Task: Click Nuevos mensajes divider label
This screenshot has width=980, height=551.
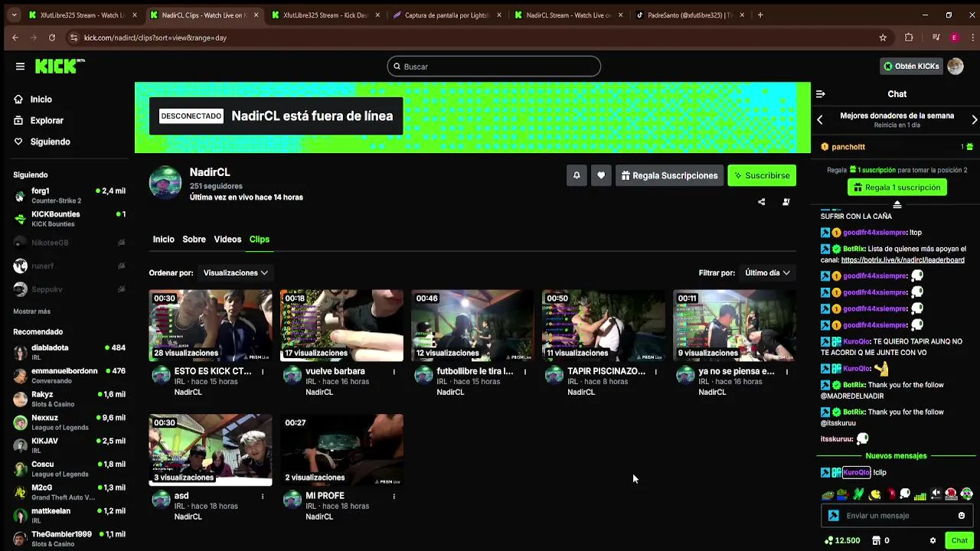Action: click(896, 456)
